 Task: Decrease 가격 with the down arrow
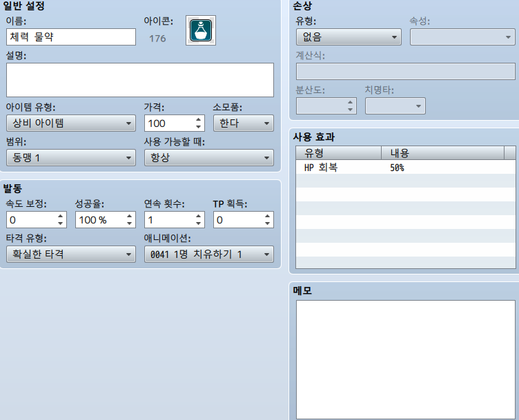pyautogui.click(x=198, y=127)
